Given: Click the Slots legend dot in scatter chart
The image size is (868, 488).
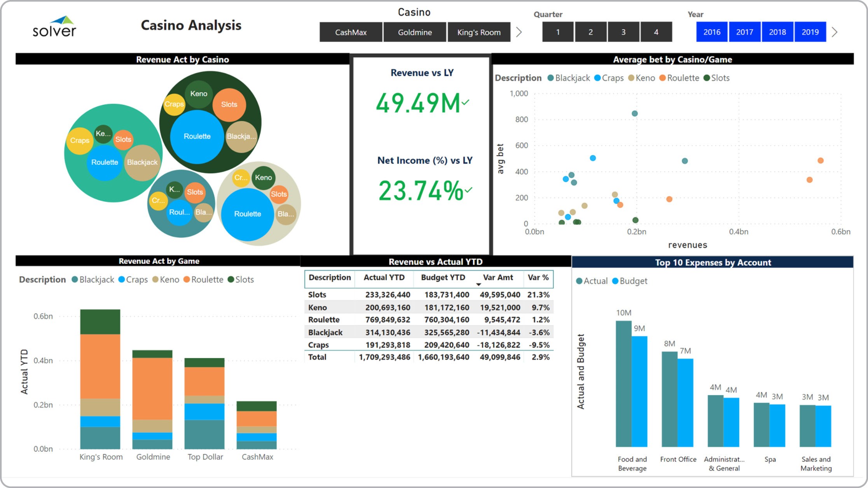Looking at the screenshot, I should [707, 78].
